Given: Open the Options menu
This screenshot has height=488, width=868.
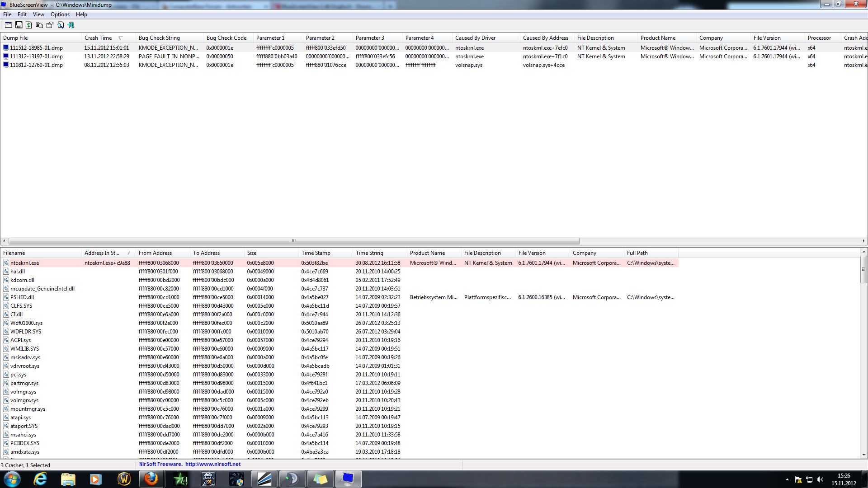Looking at the screenshot, I should click(x=60, y=14).
